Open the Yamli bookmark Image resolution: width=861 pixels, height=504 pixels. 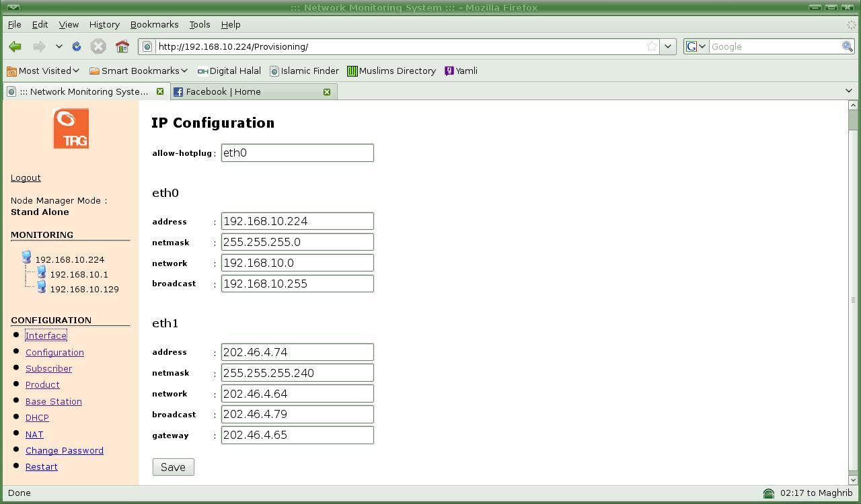461,71
